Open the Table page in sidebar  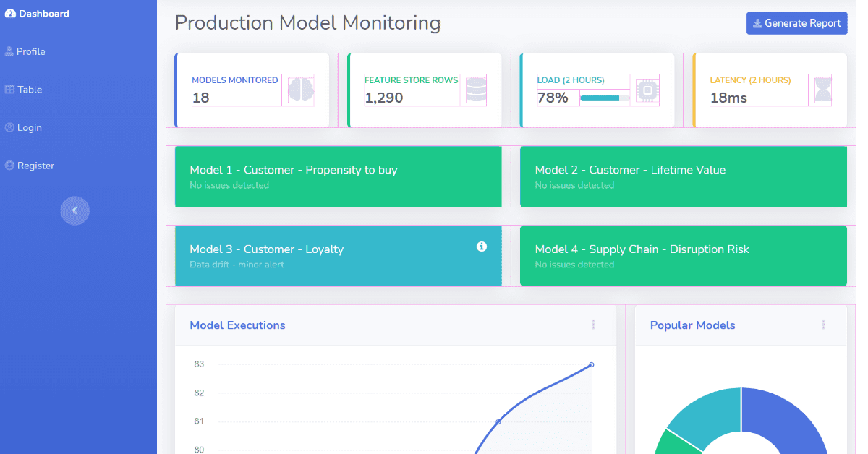[x=24, y=90]
